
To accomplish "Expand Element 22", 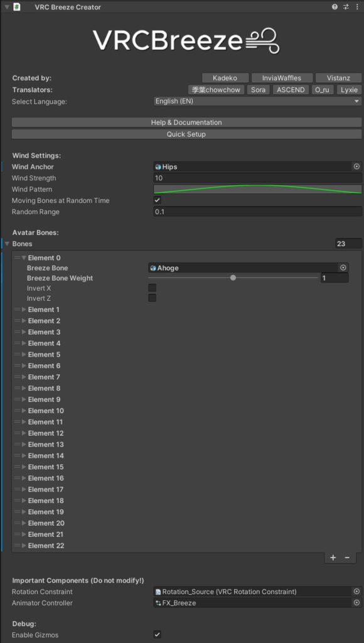I will 24,546.
